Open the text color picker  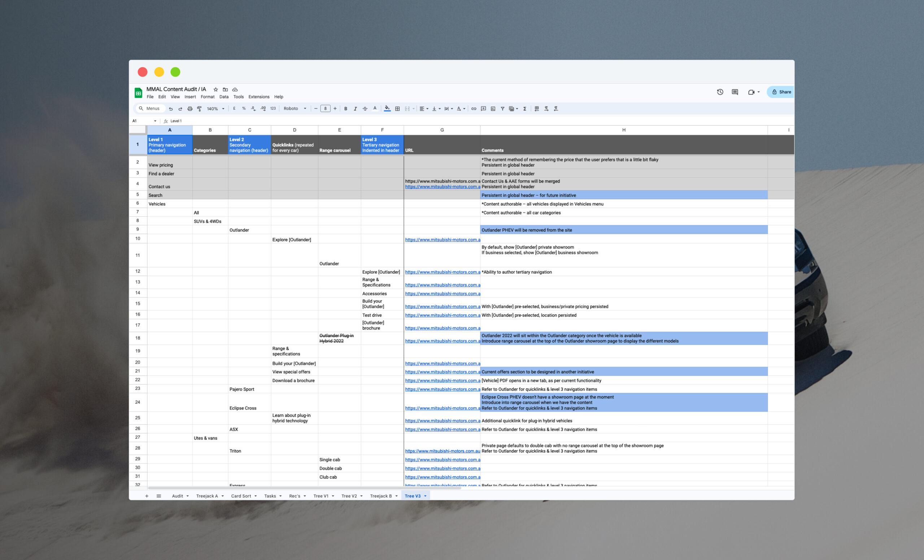click(x=375, y=108)
